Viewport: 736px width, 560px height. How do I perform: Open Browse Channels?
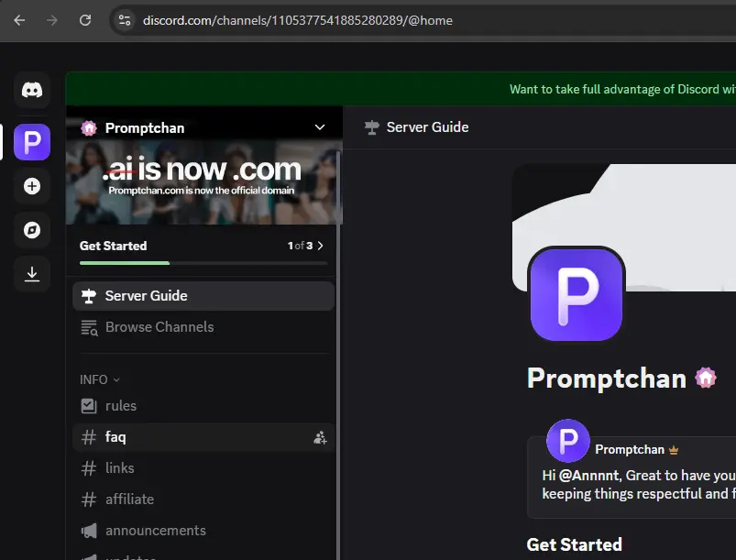(x=203, y=327)
